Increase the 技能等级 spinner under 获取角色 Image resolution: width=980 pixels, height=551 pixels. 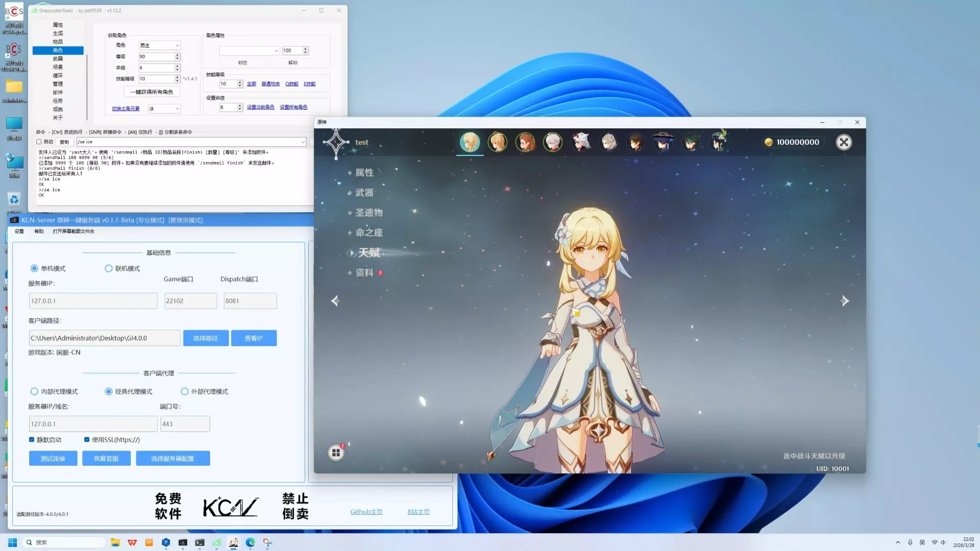[x=177, y=77]
